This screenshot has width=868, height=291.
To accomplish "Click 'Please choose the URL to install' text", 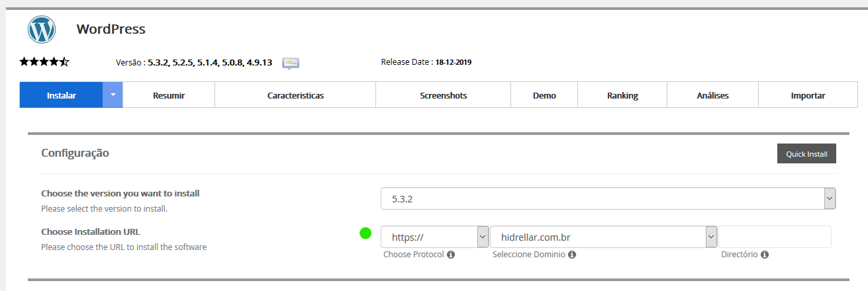I will point(124,247).
